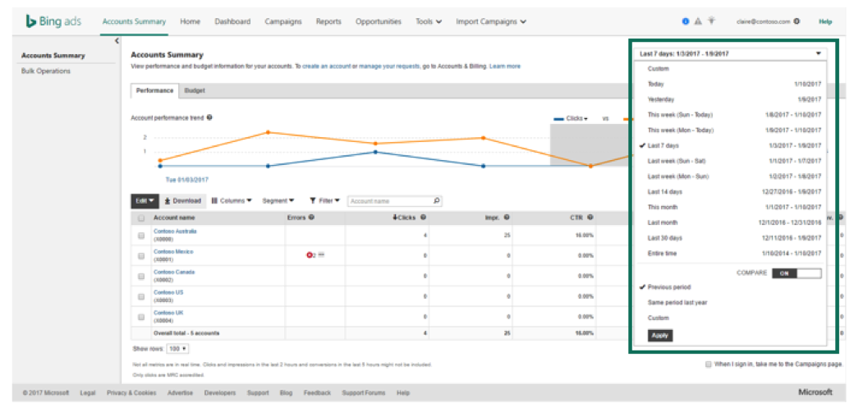Viewport: 868px width, 417px height.
Task: Open the Campaigns navigation tab
Action: [283, 21]
